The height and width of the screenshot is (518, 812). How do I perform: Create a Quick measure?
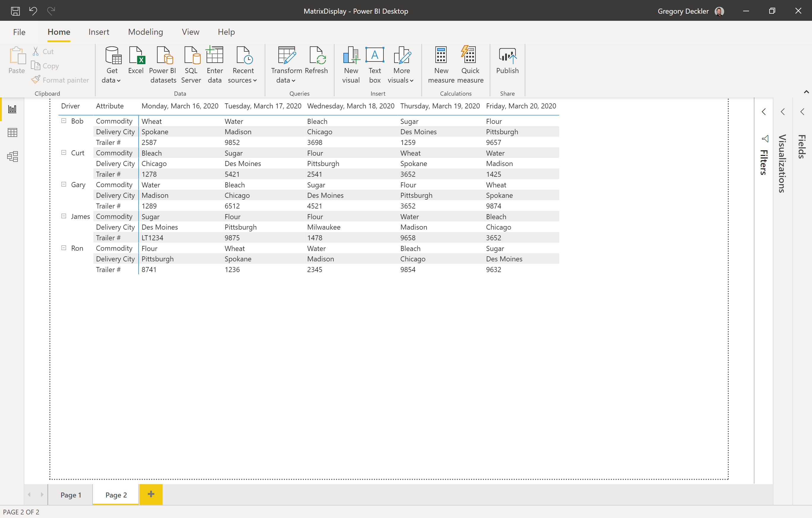pos(470,65)
